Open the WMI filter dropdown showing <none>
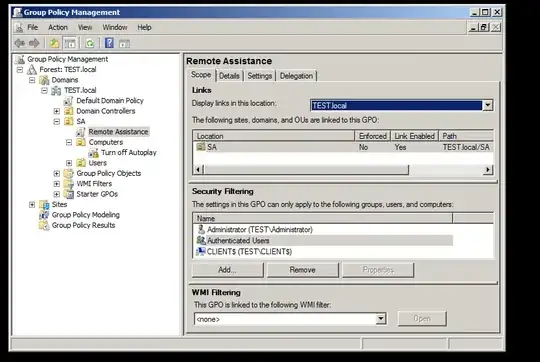This screenshot has height=362, width=540. click(x=381, y=319)
